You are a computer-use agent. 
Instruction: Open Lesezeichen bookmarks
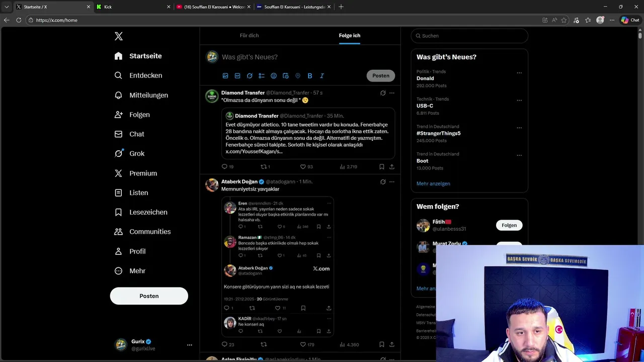coord(140,212)
